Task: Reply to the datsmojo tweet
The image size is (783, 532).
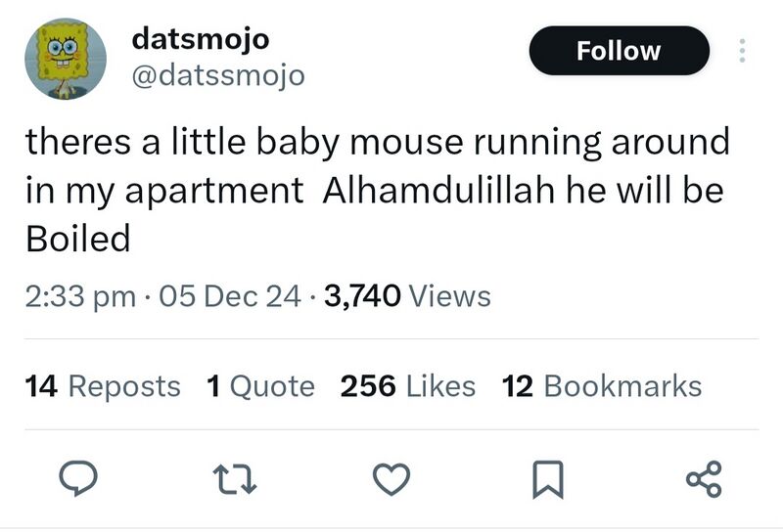Action: click(74, 478)
